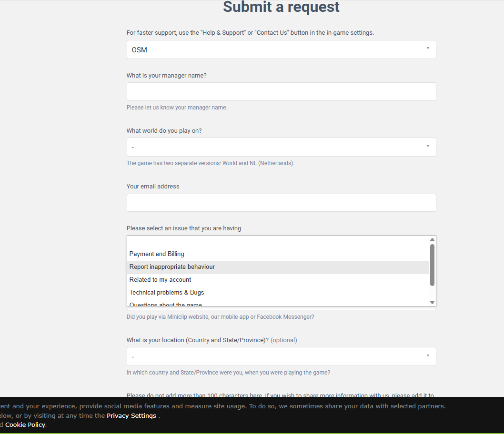The height and width of the screenshot is (434, 504).
Task: Choose 'Report inappropriate behaviour' issue option
Action: pyautogui.click(x=172, y=267)
